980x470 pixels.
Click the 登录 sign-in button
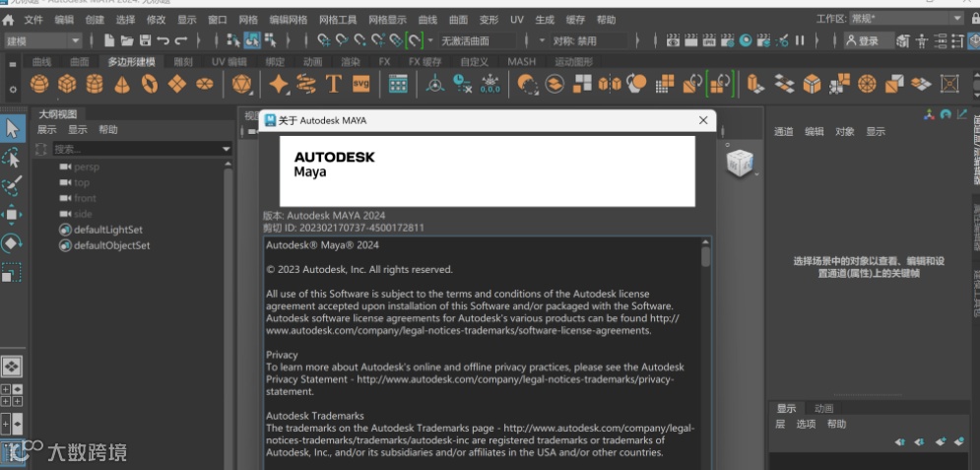869,40
